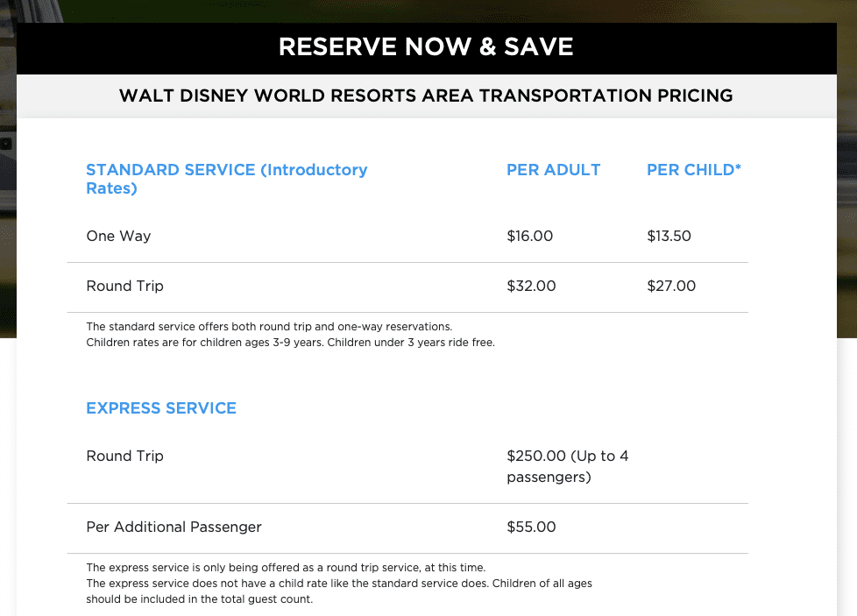
Task: Click the $32.00 round-trip adult price
Action: tap(531, 286)
